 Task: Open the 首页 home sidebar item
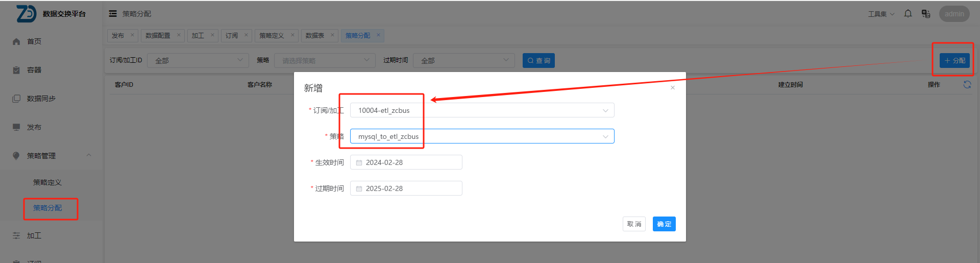(34, 41)
